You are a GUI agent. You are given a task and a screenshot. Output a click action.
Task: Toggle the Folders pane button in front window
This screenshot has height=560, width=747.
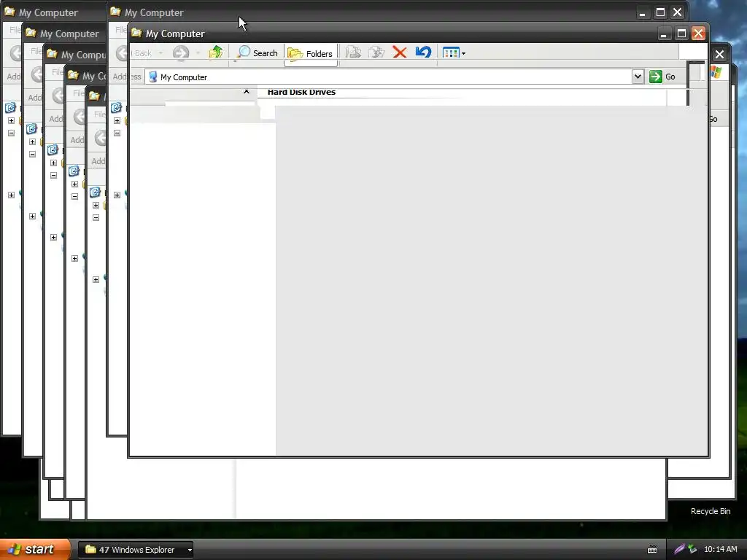310,53
